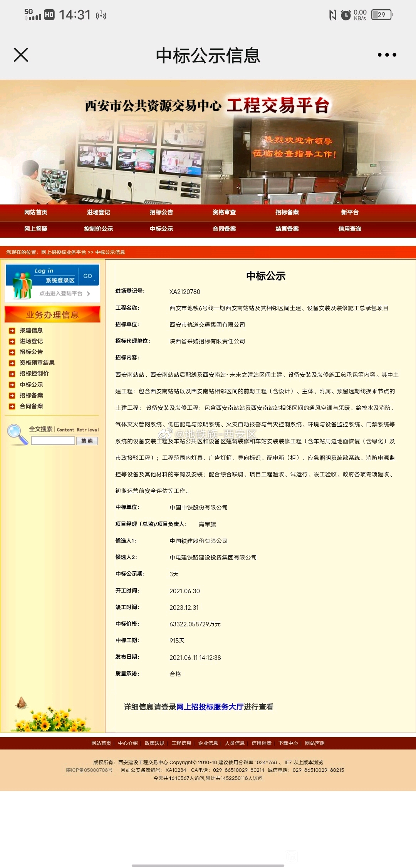Click the arrow icon beside sidebar 中标公示
This screenshot has height=868, width=416.
click(12, 385)
